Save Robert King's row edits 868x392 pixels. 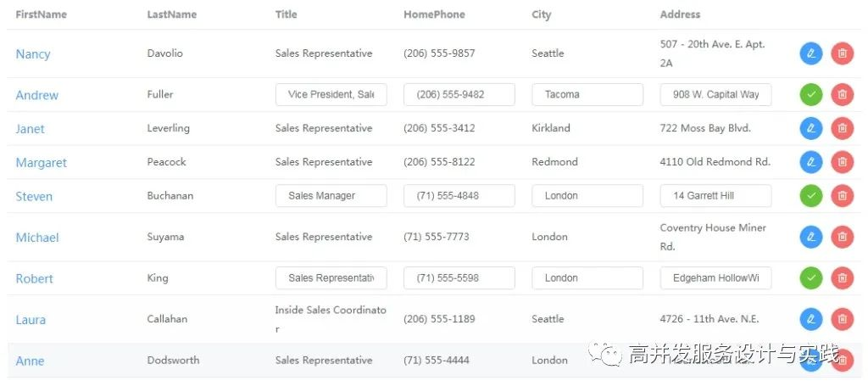pyautogui.click(x=811, y=277)
